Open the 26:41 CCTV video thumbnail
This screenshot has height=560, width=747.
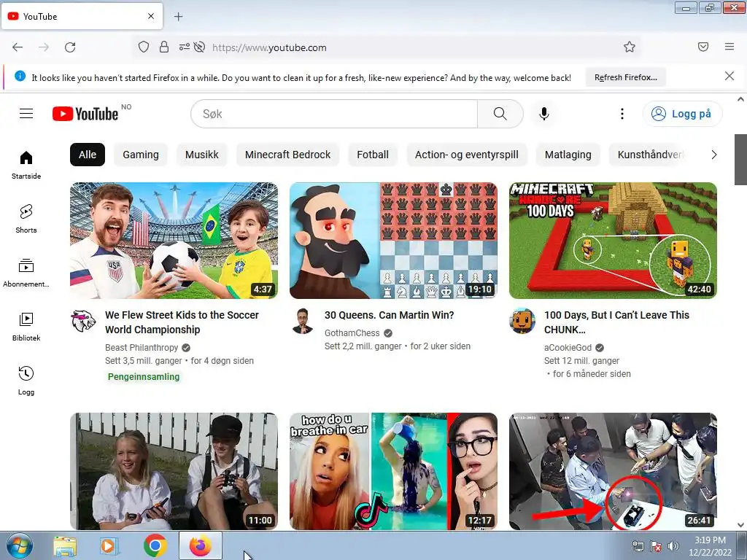click(x=613, y=472)
